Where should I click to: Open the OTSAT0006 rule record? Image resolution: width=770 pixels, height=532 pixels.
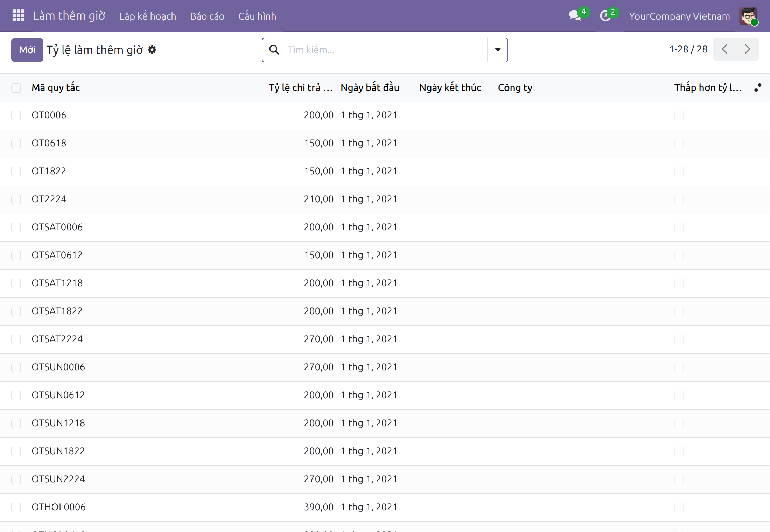57,227
